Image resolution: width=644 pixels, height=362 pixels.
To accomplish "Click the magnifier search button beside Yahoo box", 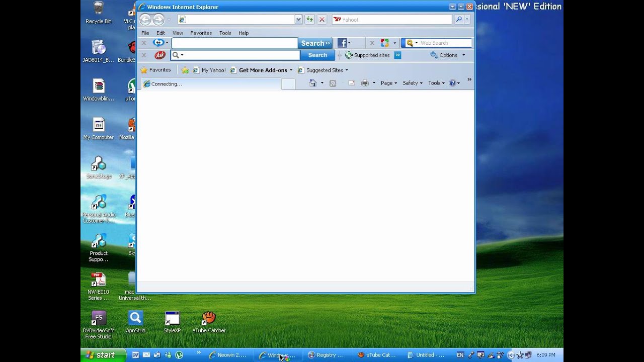I will 458,20.
